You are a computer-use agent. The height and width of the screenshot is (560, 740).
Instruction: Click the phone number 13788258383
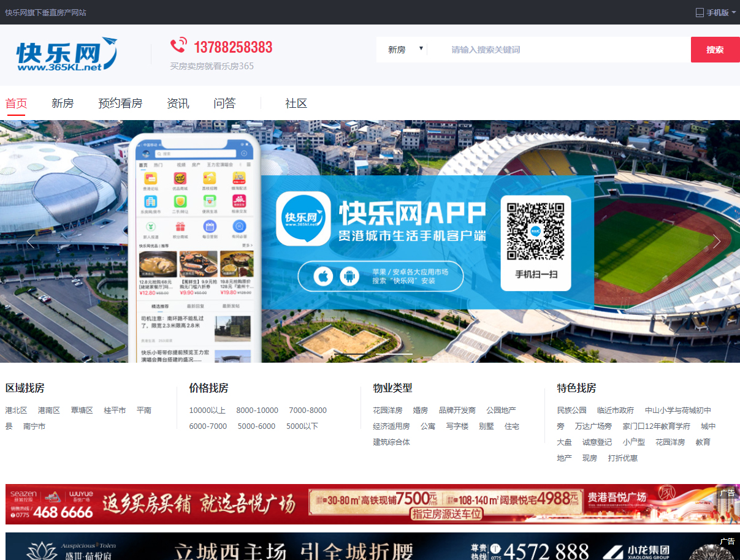tap(233, 47)
